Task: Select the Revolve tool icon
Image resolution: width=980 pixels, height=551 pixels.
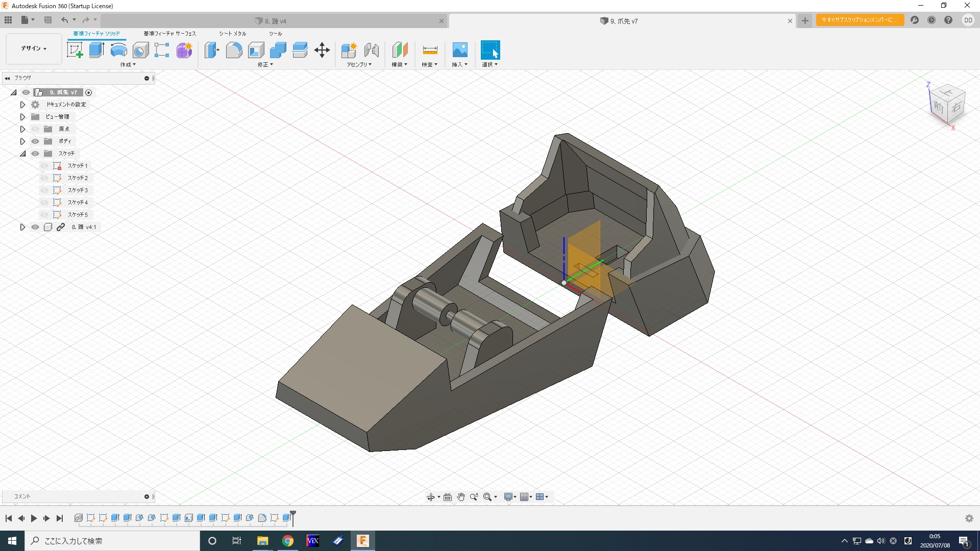Action: [x=118, y=50]
